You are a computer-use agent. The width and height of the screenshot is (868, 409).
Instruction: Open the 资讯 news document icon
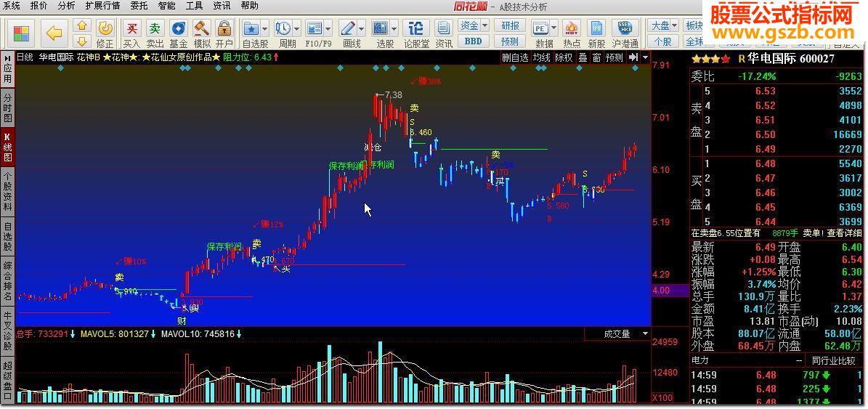[x=443, y=28]
